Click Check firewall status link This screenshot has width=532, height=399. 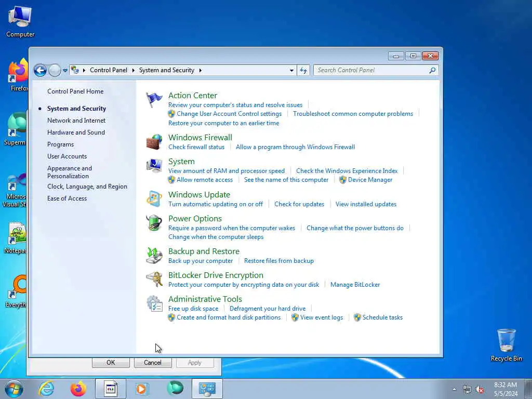click(x=196, y=147)
